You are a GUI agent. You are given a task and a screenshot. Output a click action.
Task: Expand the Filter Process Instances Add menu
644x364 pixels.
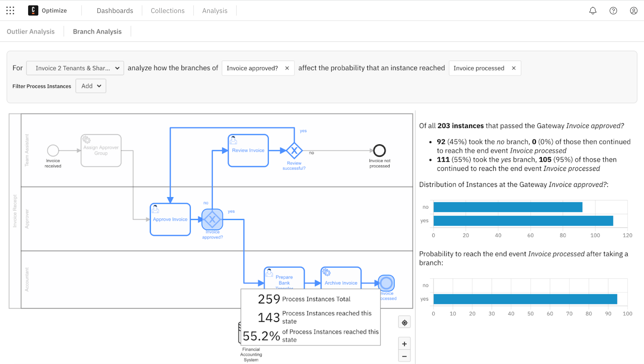pyautogui.click(x=91, y=86)
